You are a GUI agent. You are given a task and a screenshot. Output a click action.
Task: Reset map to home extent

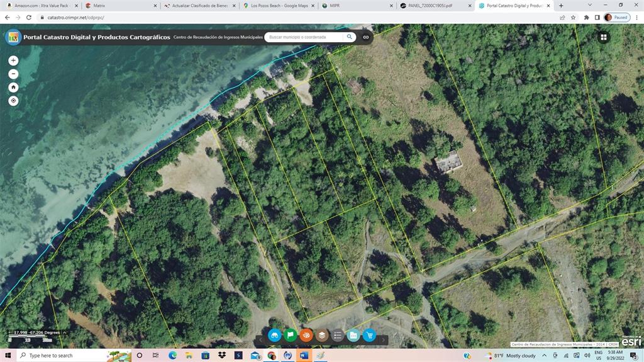(x=13, y=88)
